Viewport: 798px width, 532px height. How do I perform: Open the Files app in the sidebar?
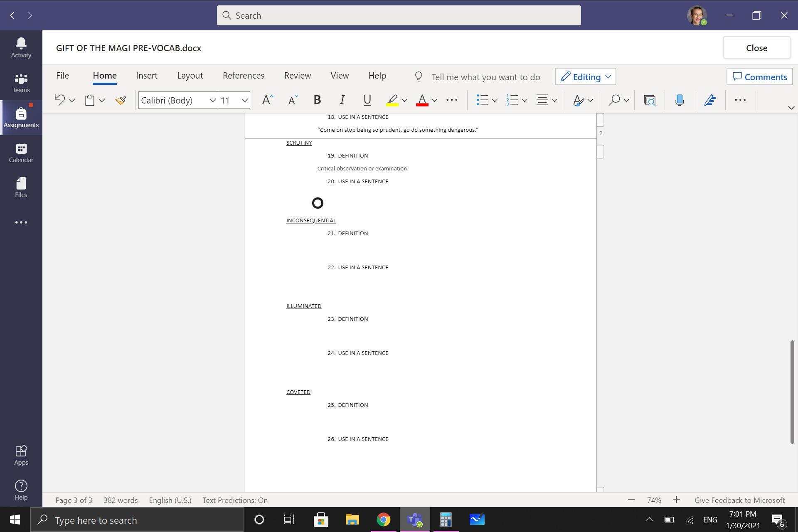click(x=21, y=187)
